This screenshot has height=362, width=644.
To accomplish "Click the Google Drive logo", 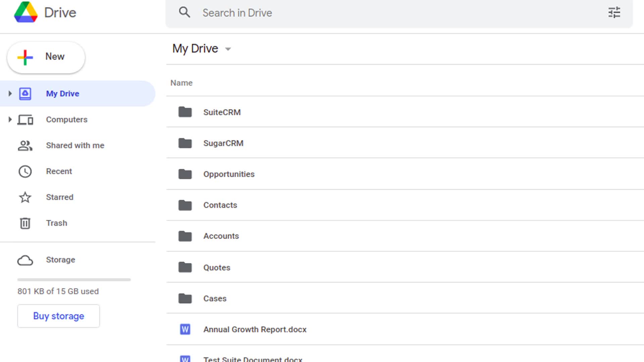I will coord(26,12).
